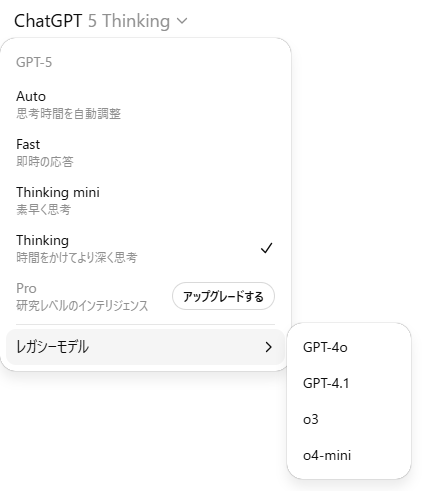Click the 即時の応答 description under Fast
Viewport: 430px width, 491px height.
coord(45,162)
